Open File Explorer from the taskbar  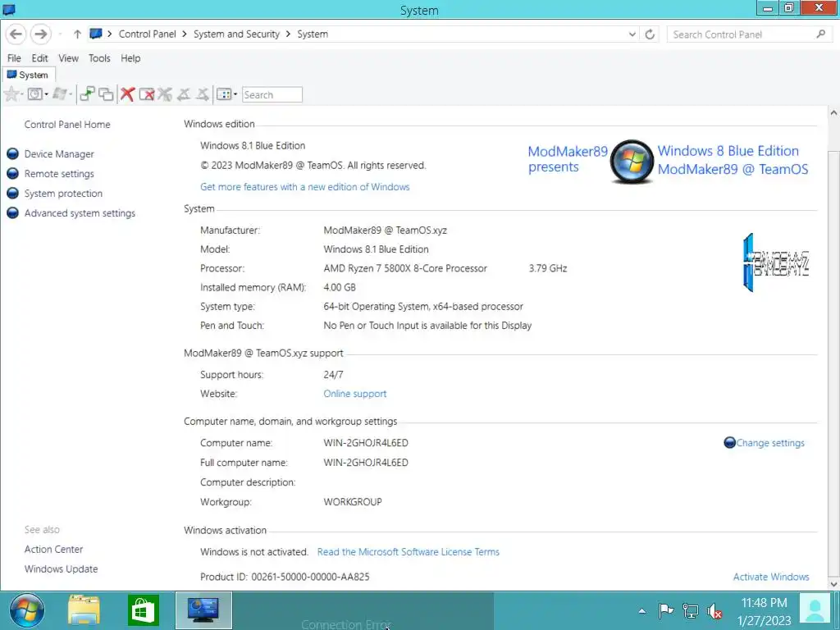[x=84, y=610]
